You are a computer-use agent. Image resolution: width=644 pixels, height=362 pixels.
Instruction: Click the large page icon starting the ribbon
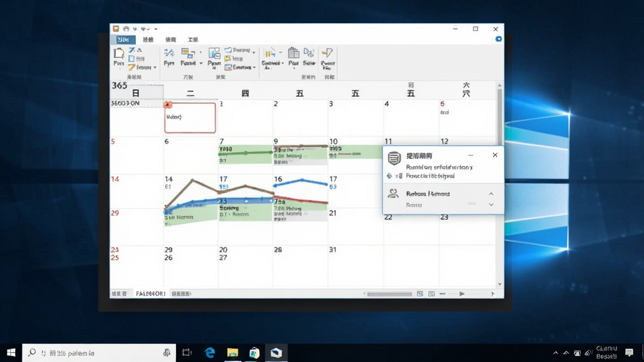click(x=119, y=53)
